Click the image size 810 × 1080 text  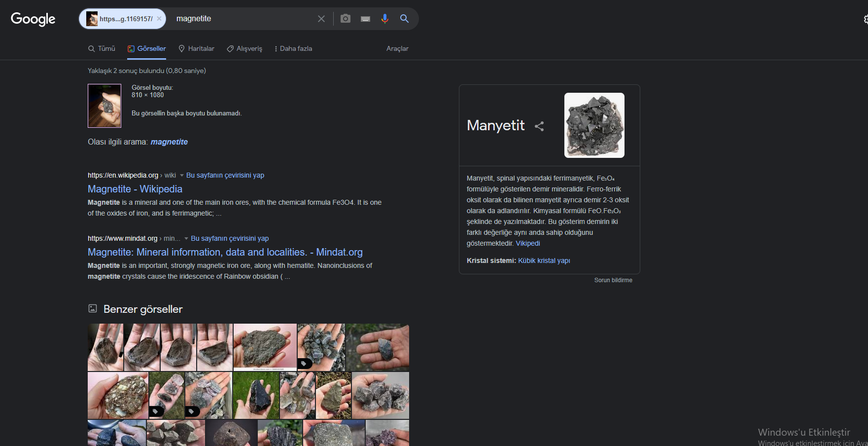coord(148,95)
